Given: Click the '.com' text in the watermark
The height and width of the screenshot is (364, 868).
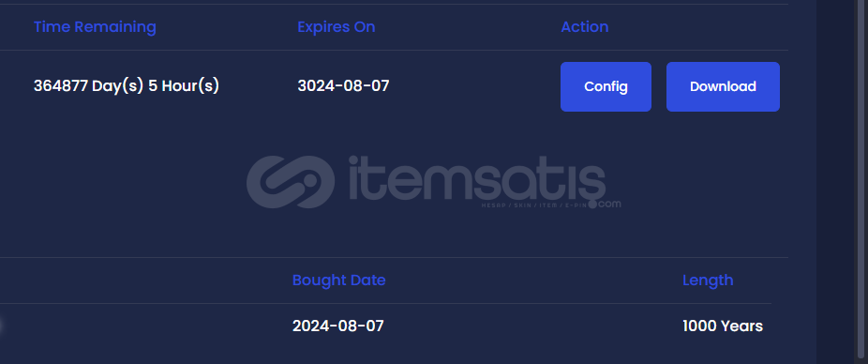Looking at the screenshot, I should [x=609, y=204].
